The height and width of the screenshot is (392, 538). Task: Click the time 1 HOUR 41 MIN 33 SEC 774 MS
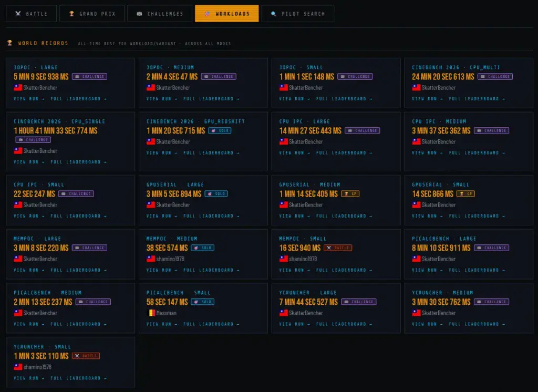point(56,130)
